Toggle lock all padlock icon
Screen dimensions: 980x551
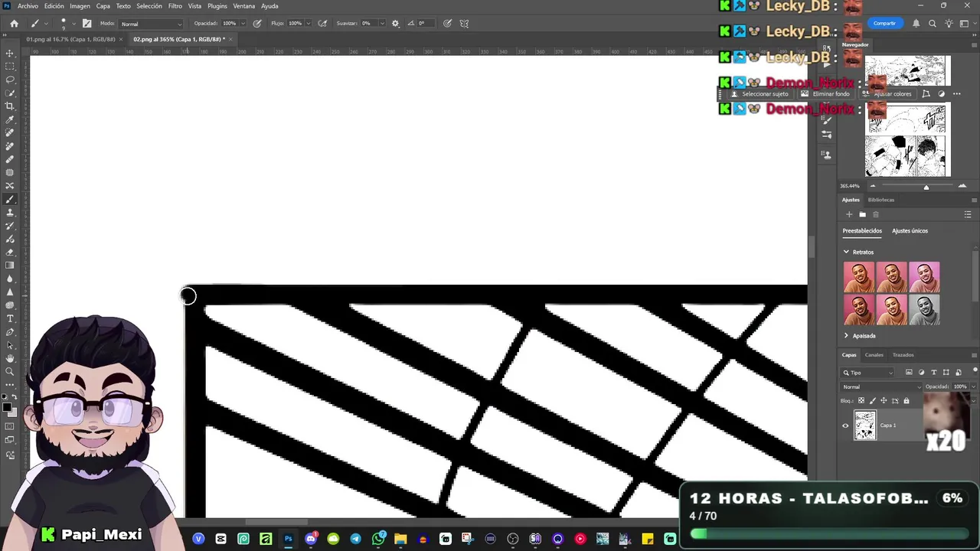906,400
